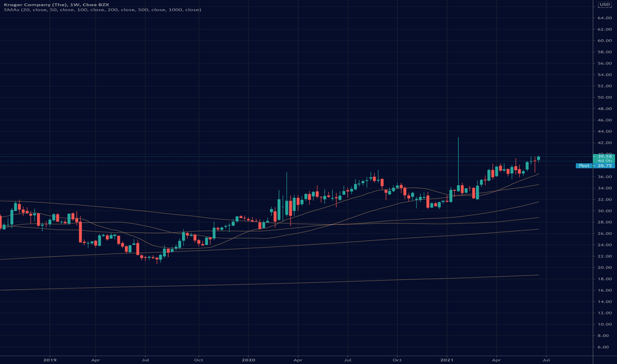The height and width of the screenshot is (364, 617).
Task: Click the 28.00 price axis label
Action: pyautogui.click(x=604, y=222)
